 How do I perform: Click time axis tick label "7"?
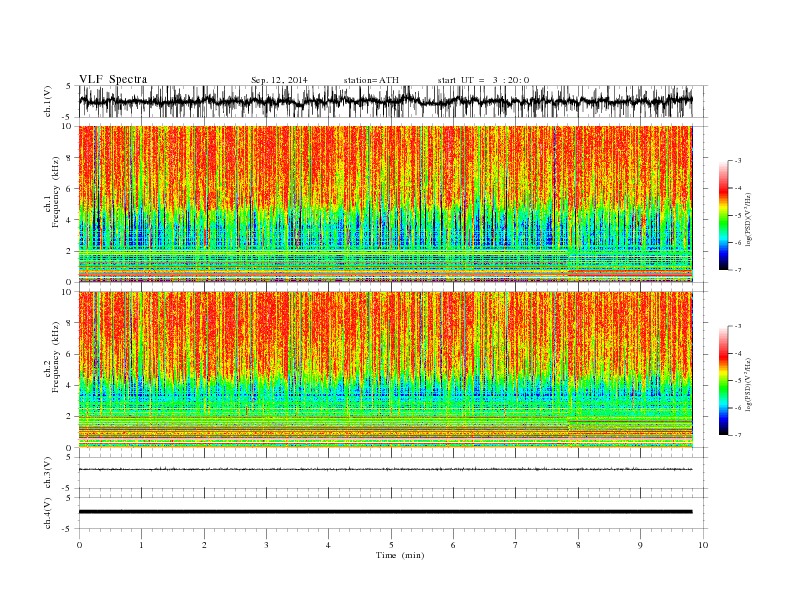coord(516,545)
